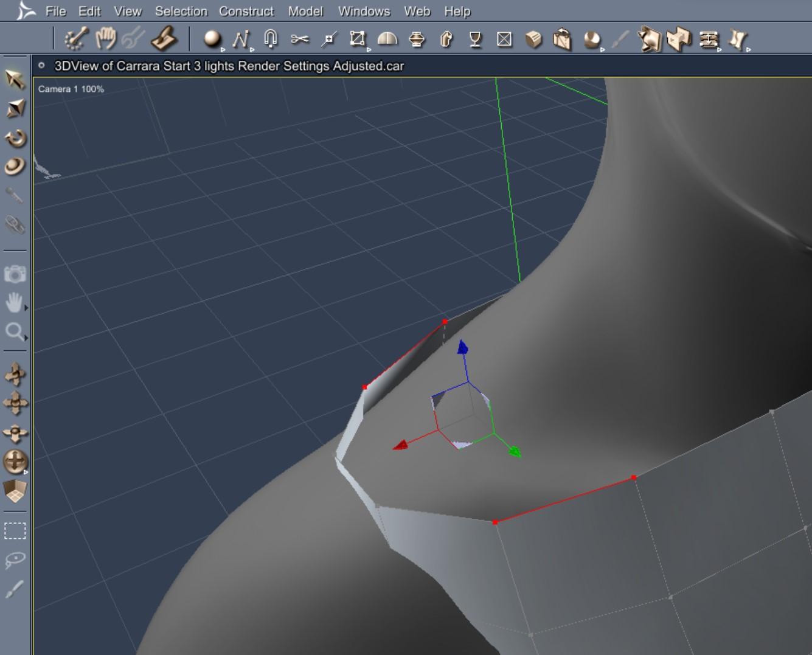The width and height of the screenshot is (812, 655).
Task: Select the scissors cut tool
Action: (299, 40)
